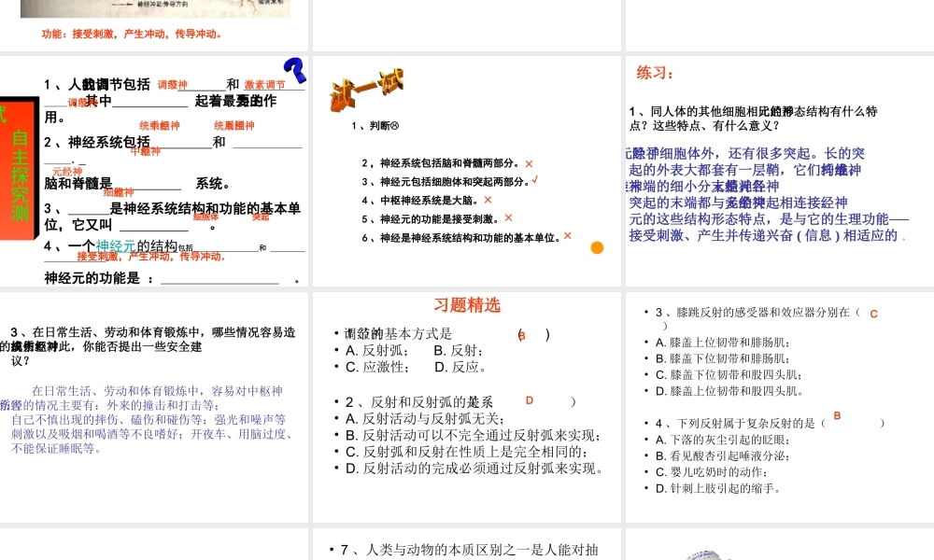Select option D. 反应。

coord(460,367)
